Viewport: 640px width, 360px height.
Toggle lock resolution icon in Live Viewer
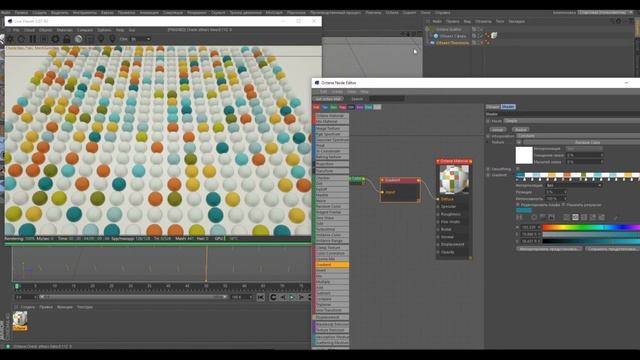click(67, 39)
